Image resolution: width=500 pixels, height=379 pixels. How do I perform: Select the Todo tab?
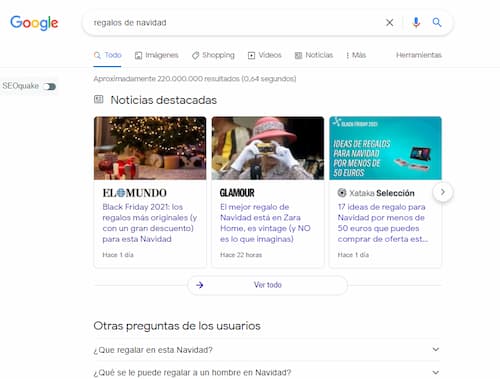[x=107, y=55]
